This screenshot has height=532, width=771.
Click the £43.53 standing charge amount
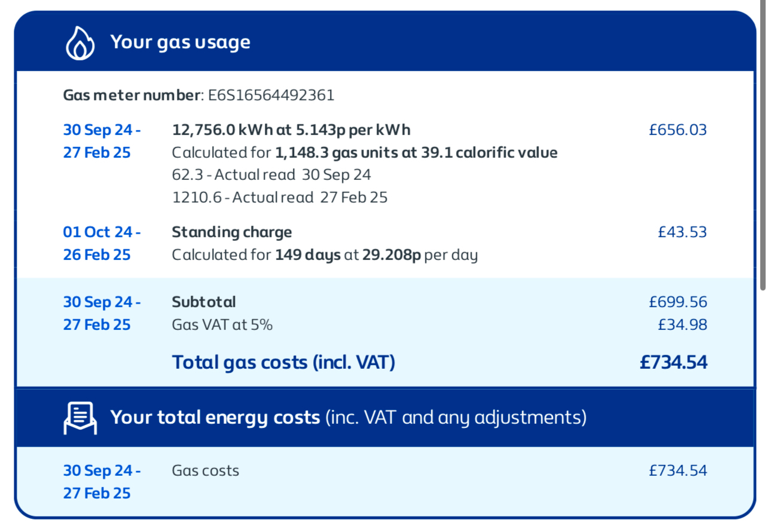click(x=682, y=232)
